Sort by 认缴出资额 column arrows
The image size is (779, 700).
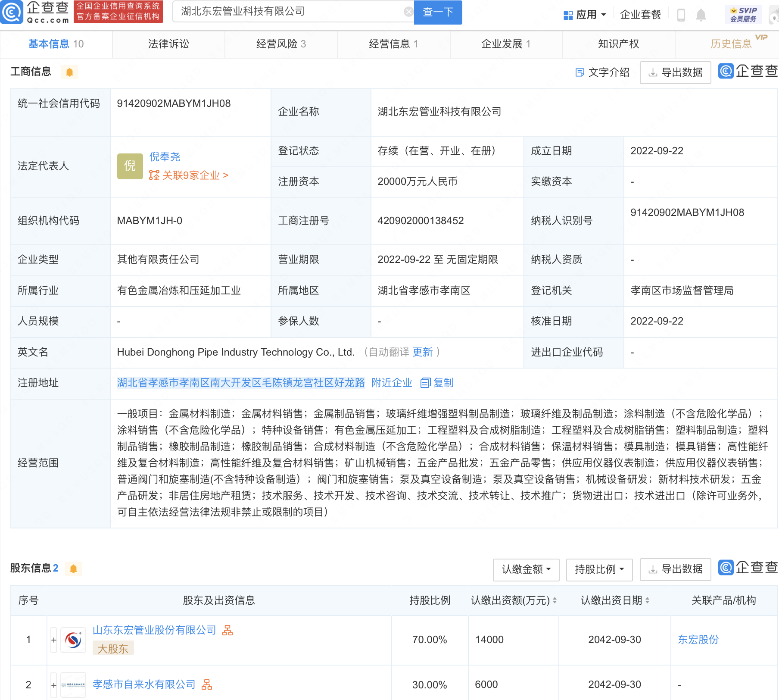[x=555, y=600]
